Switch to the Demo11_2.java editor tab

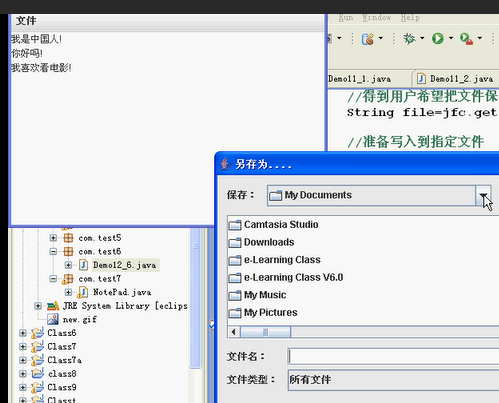[x=461, y=79]
